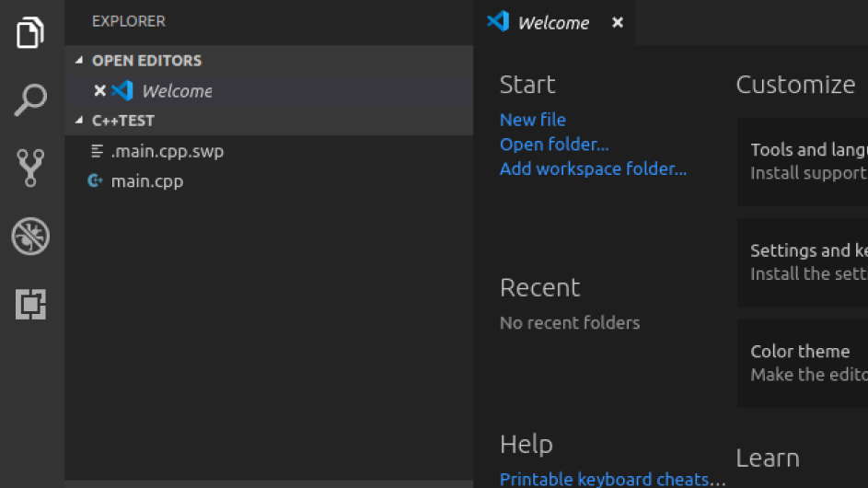Open Settings and keybindings customize card
This screenshot has height=488, width=868.
[803, 262]
